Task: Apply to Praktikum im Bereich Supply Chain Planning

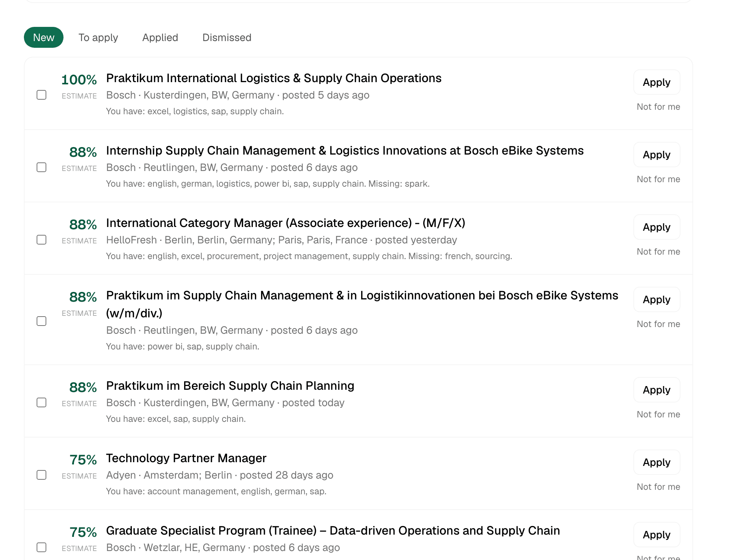Action: click(657, 390)
